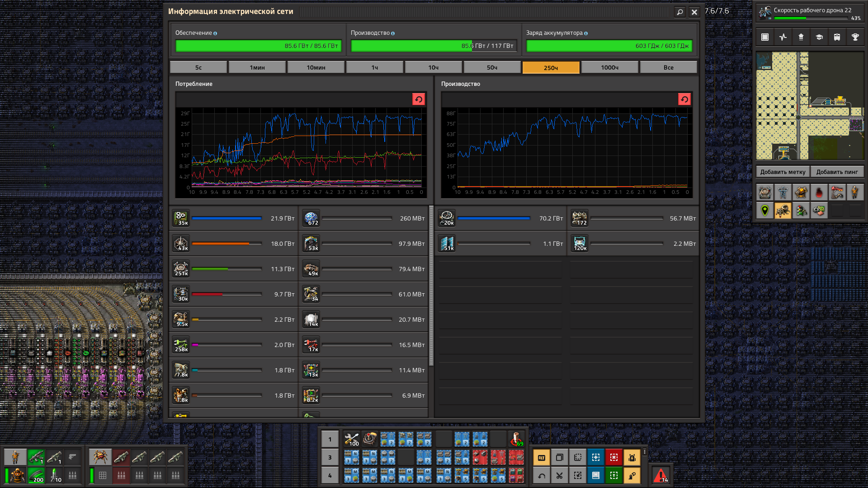
Task: Reset the production graph selection
Action: [x=684, y=99]
